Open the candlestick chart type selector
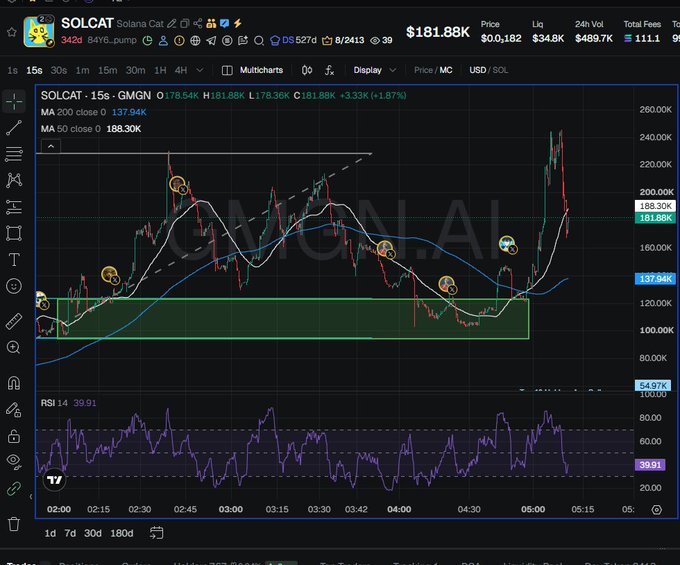 (x=307, y=70)
